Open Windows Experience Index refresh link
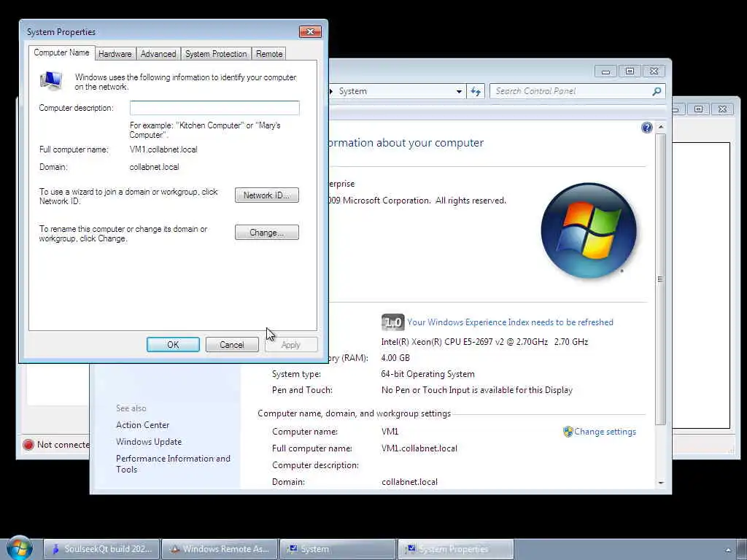Image resolution: width=747 pixels, height=560 pixels. (510, 322)
